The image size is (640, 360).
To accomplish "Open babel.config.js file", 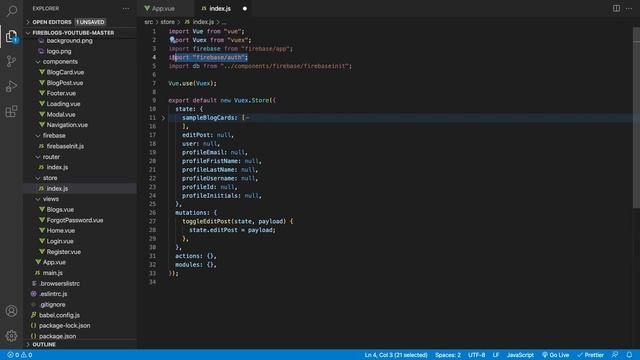I will point(59,315).
